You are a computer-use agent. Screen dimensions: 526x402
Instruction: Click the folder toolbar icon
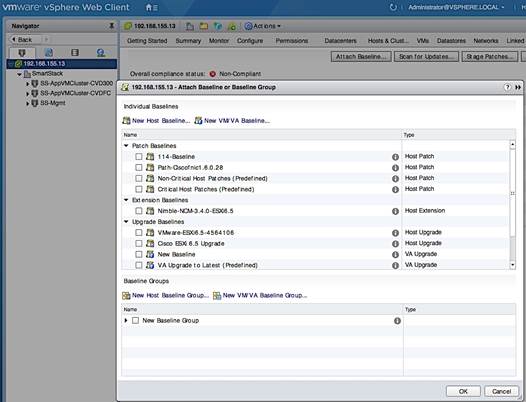click(204, 26)
